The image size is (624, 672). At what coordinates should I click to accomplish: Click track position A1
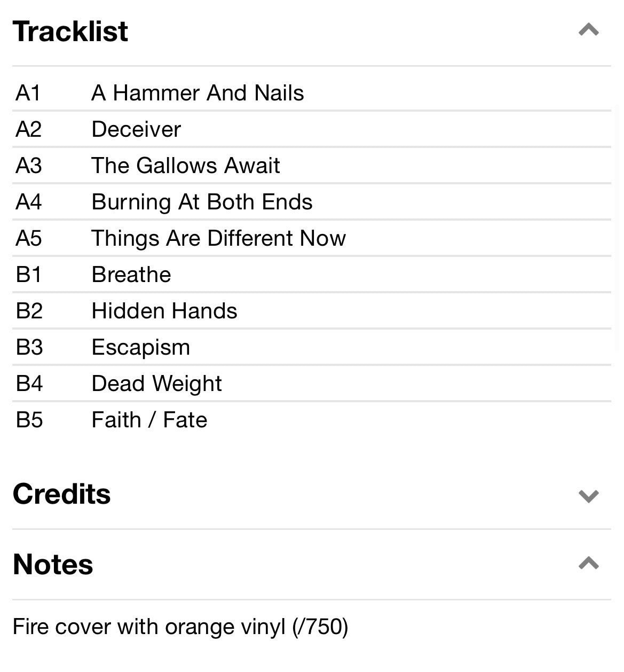pyautogui.click(x=28, y=93)
